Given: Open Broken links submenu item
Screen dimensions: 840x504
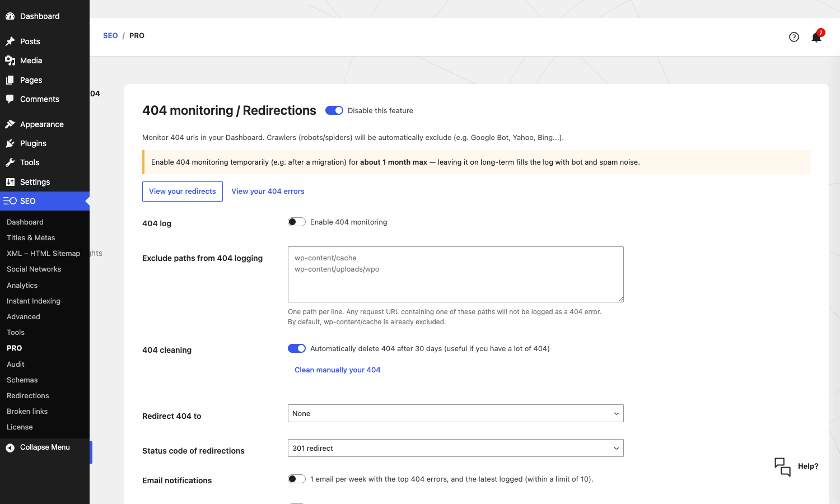Looking at the screenshot, I should pos(27,412).
